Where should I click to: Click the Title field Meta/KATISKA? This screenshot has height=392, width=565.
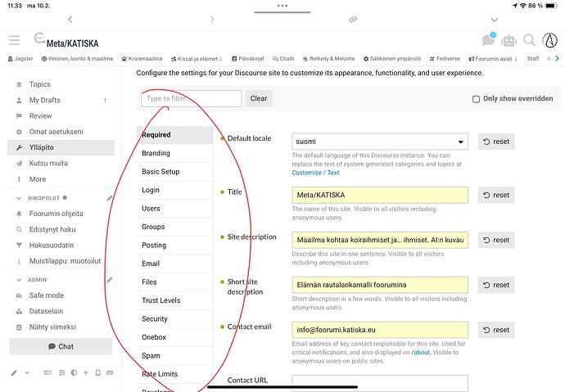pos(380,195)
